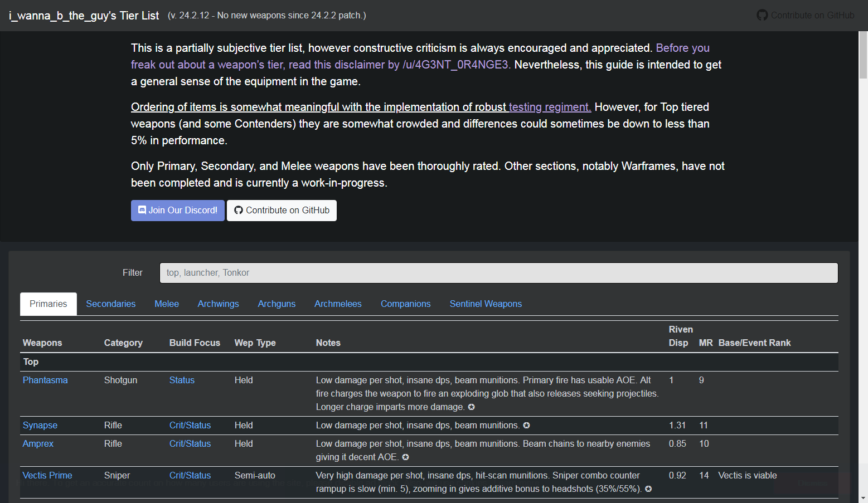Click the star icon after Vectis Prime's notes
The image size is (868, 503).
[x=648, y=489]
